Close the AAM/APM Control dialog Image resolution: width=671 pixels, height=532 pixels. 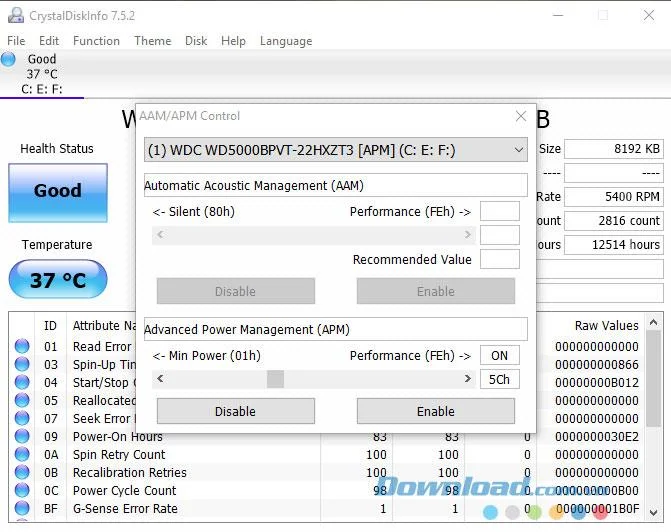point(521,116)
